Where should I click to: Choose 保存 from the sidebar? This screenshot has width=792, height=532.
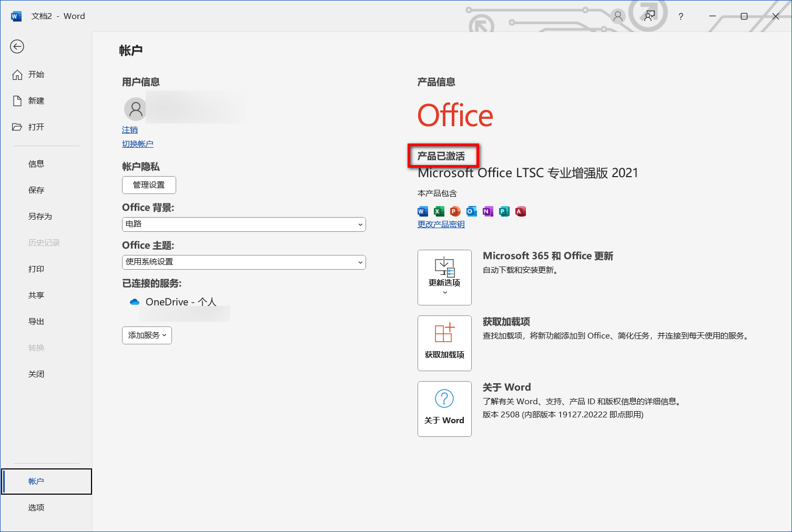click(36, 190)
